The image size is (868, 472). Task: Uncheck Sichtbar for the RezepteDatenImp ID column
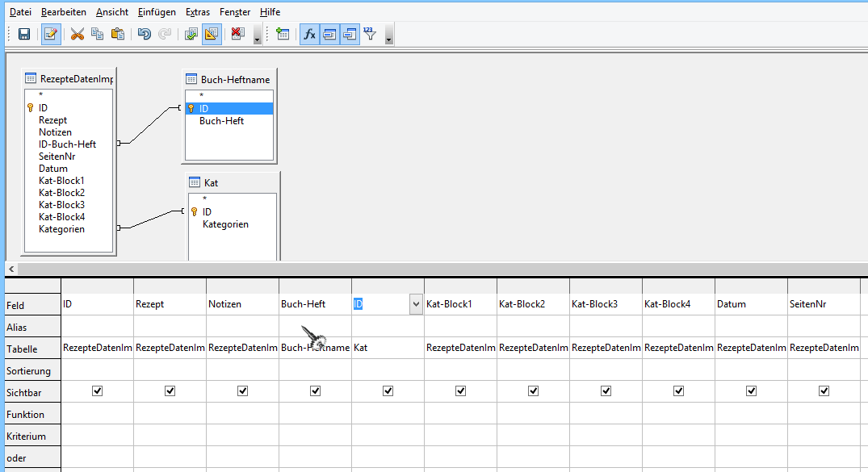[98, 391]
